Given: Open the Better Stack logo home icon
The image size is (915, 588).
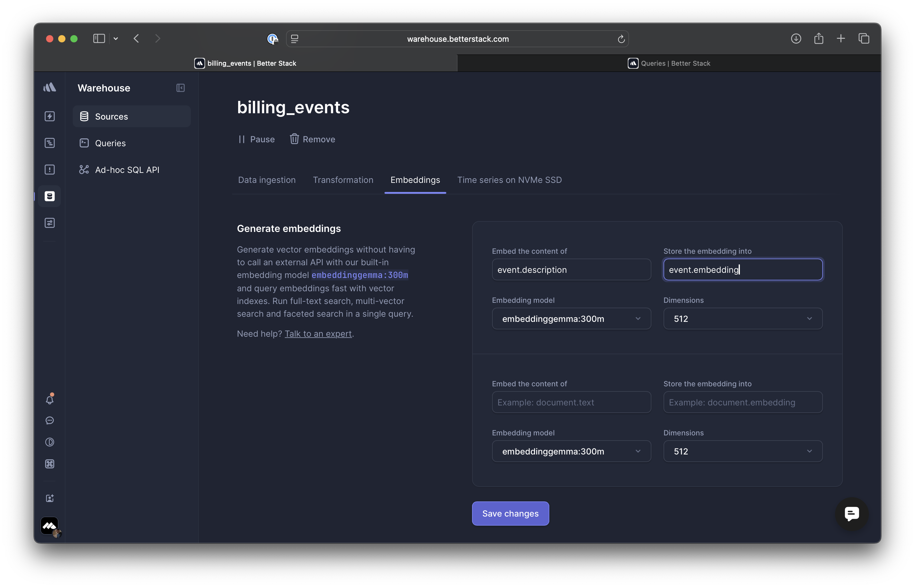Looking at the screenshot, I should pyautogui.click(x=50, y=88).
